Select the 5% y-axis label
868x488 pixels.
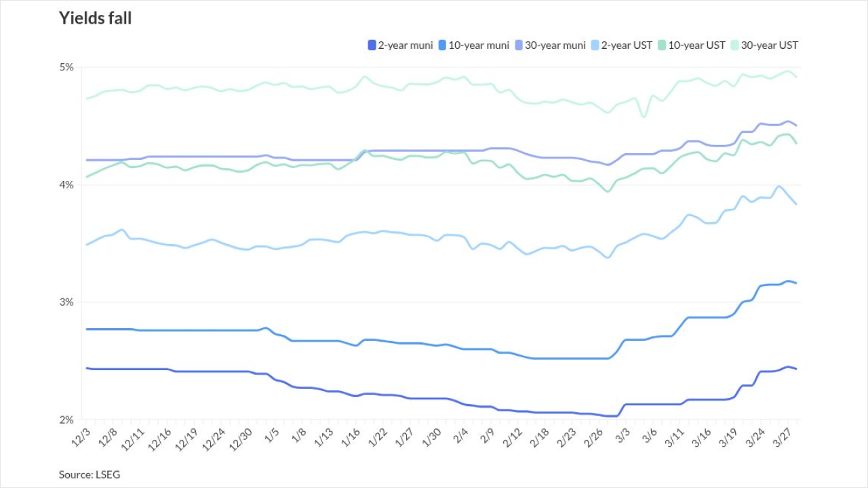tap(66, 67)
